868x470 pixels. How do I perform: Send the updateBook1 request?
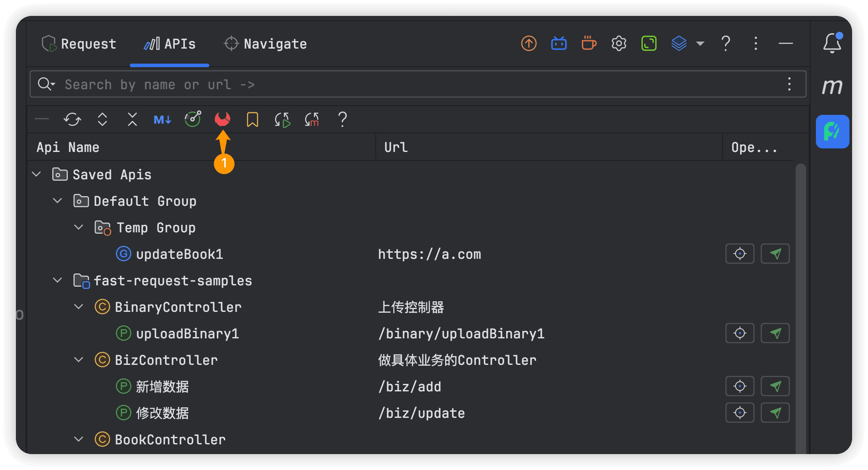pos(775,254)
